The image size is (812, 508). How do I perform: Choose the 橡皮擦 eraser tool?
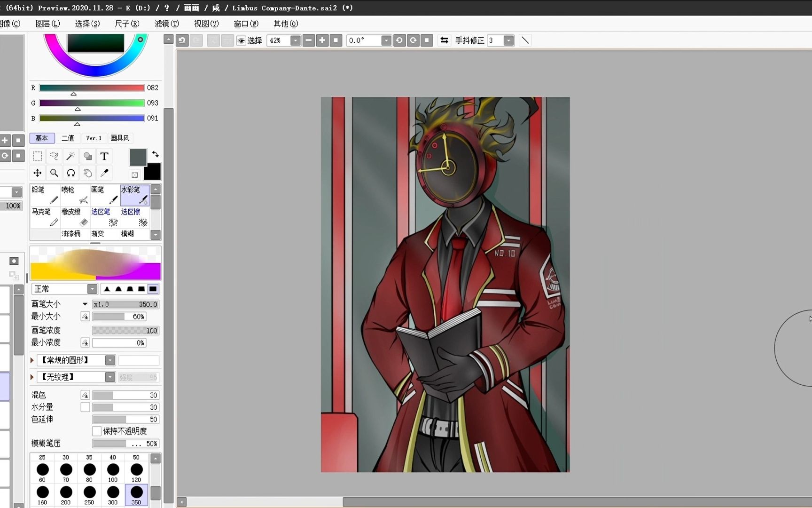pyautogui.click(x=75, y=217)
